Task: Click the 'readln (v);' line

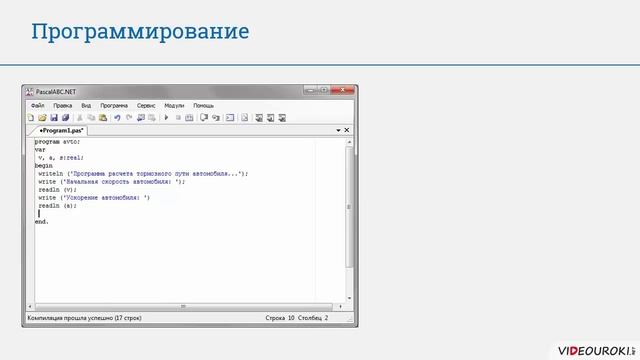Action: pyautogui.click(x=58, y=190)
